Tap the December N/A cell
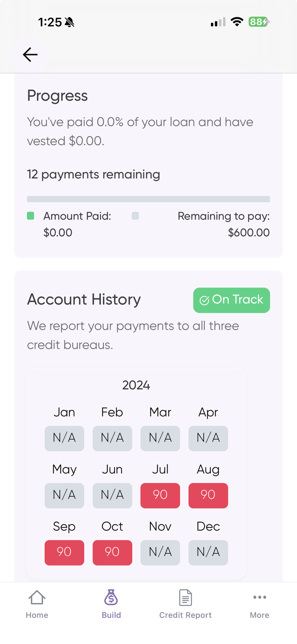This screenshot has height=644, width=297. click(208, 552)
